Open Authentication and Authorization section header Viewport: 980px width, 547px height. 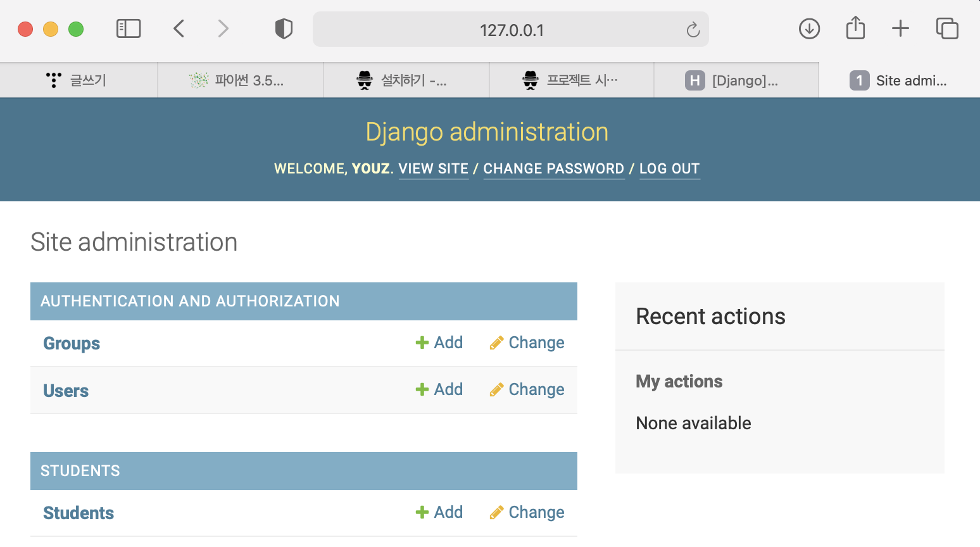click(x=190, y=301)
